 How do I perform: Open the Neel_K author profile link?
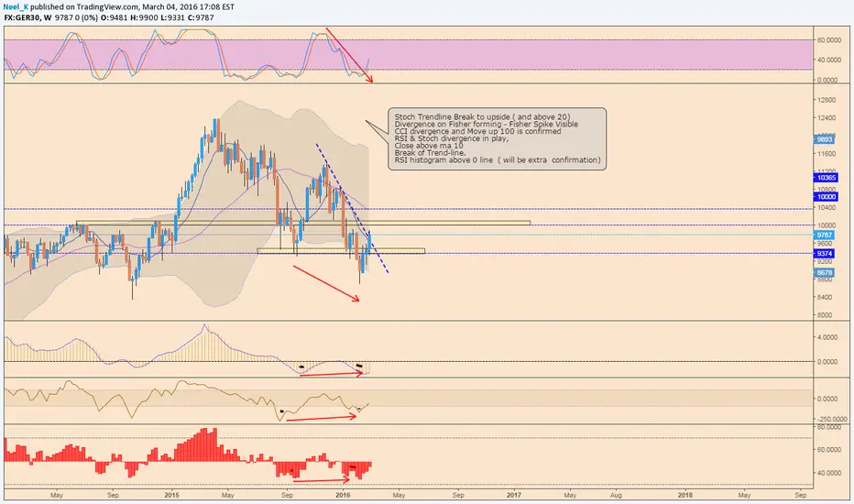point(16,7)
